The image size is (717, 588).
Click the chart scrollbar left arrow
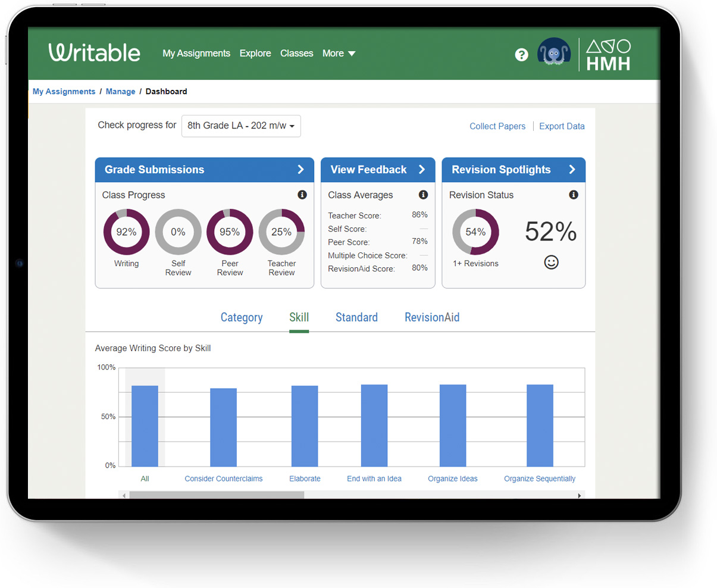coord(124,495)
